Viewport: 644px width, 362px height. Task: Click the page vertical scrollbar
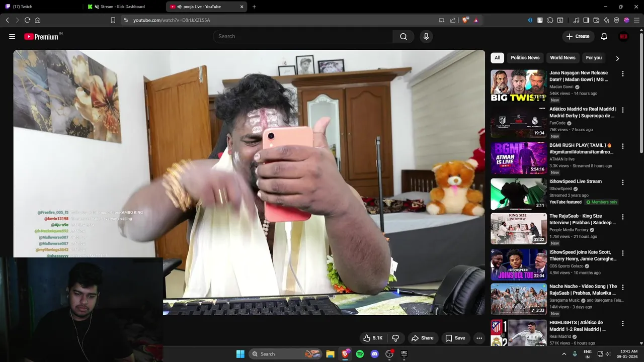coord(641,93)
